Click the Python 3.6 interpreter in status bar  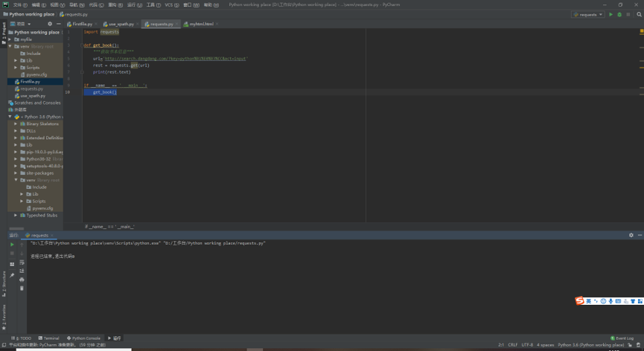(x=590, y=345)
